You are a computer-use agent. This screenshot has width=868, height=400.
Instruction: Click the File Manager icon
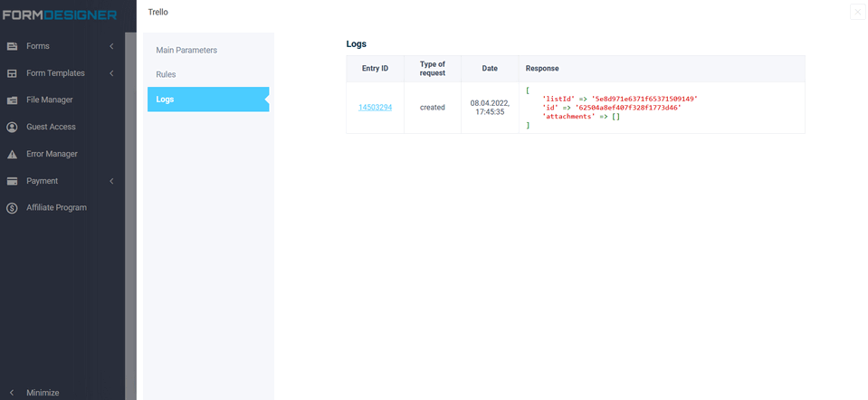[x=13, y=100]
